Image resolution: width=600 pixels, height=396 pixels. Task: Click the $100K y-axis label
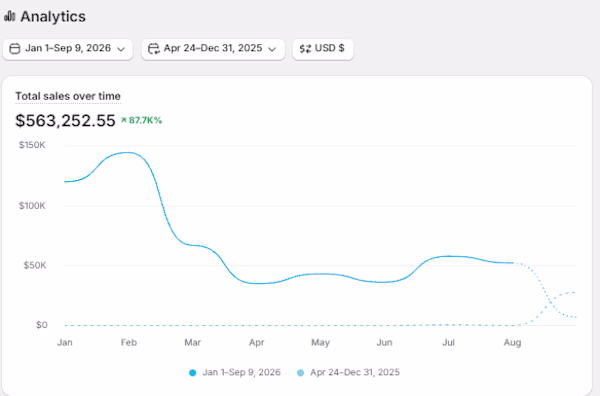point(32,206)
